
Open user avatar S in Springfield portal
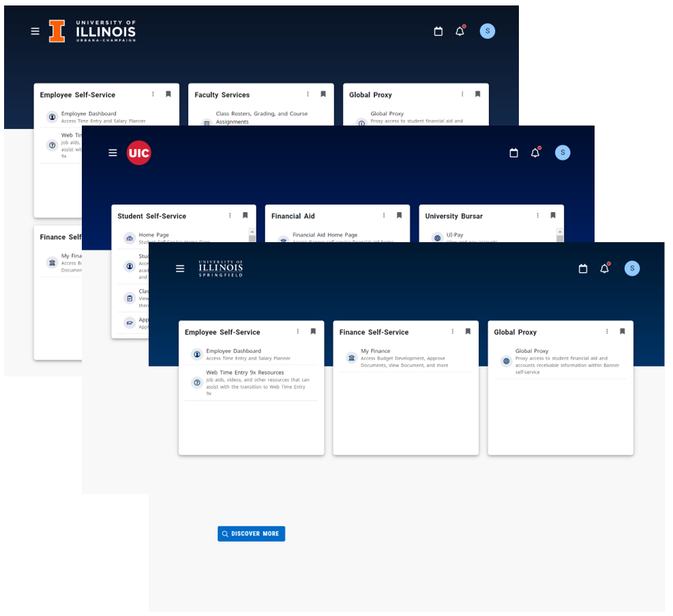[632, 268]
